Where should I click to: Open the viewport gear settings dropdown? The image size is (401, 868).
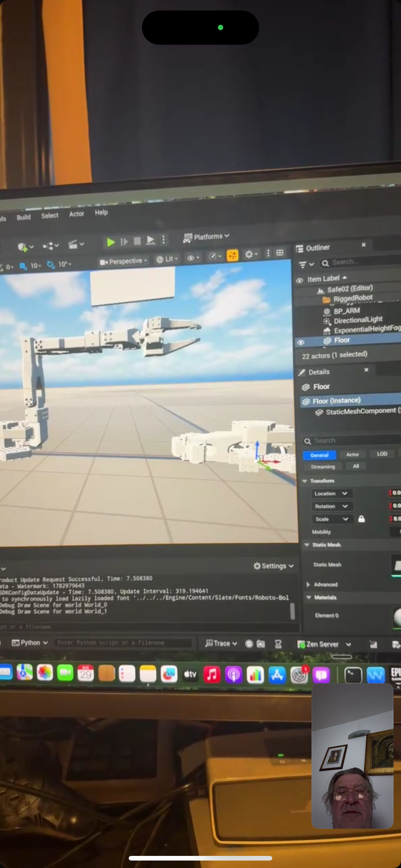(x=251, y=255)
